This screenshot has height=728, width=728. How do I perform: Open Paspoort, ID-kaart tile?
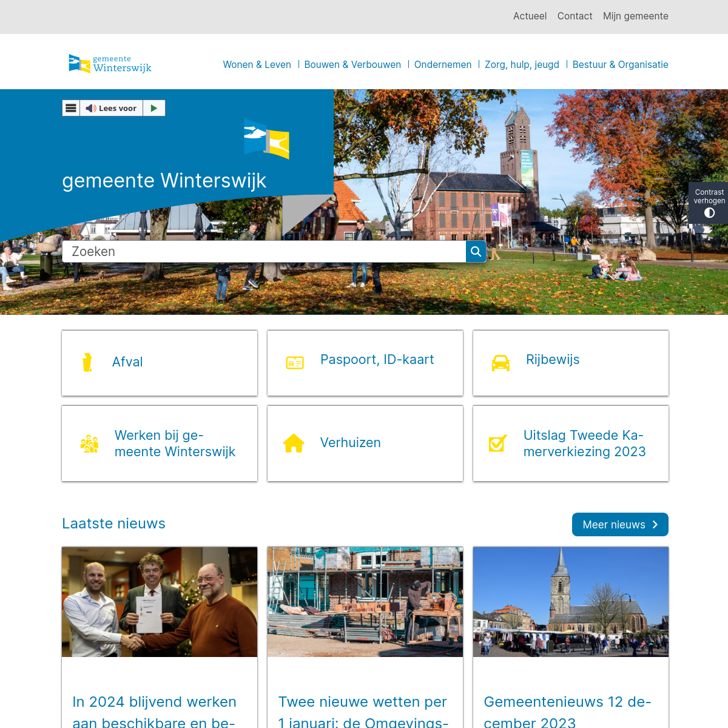point(365,363)
